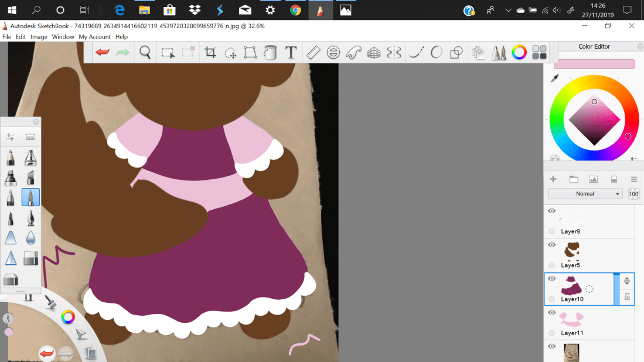This screenshot has width=644, height=362.
Task: Open Google Chrome from the taskbar
Action: pos(295,10)
